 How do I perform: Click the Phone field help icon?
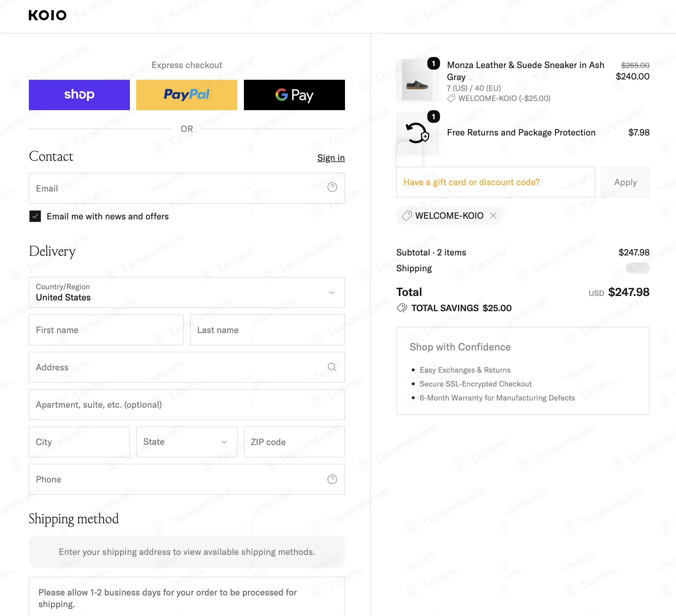332,479
